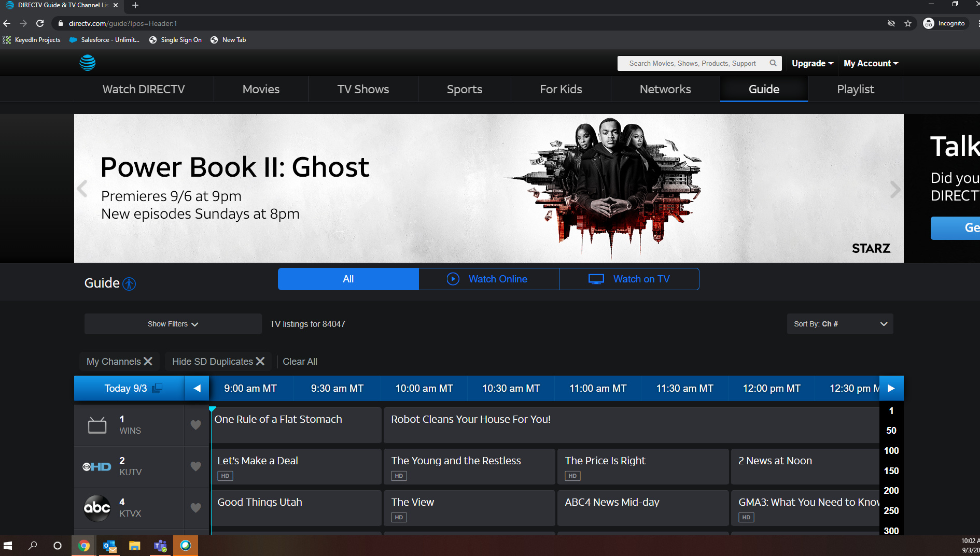980x556 pixels.
Task: Favorite channel 2 KUTV with heart
Action: pyautogui.click(x=195, y=466)
